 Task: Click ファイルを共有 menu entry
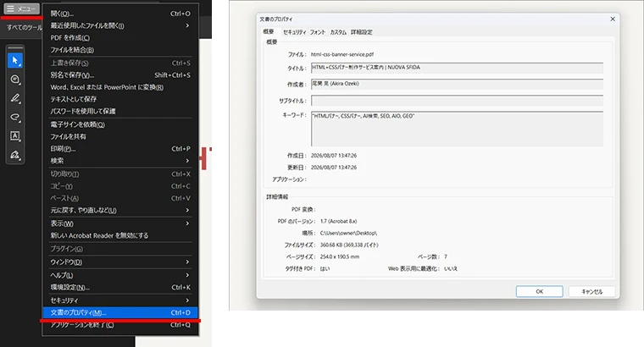(120, 136)
